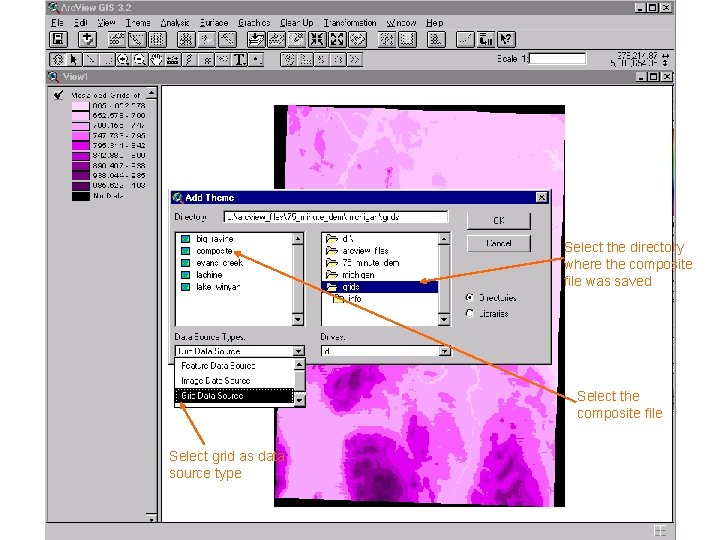This screenshot has height=540, width=720.
Task: Click the folder list up arrow
Action: (444, 239)
